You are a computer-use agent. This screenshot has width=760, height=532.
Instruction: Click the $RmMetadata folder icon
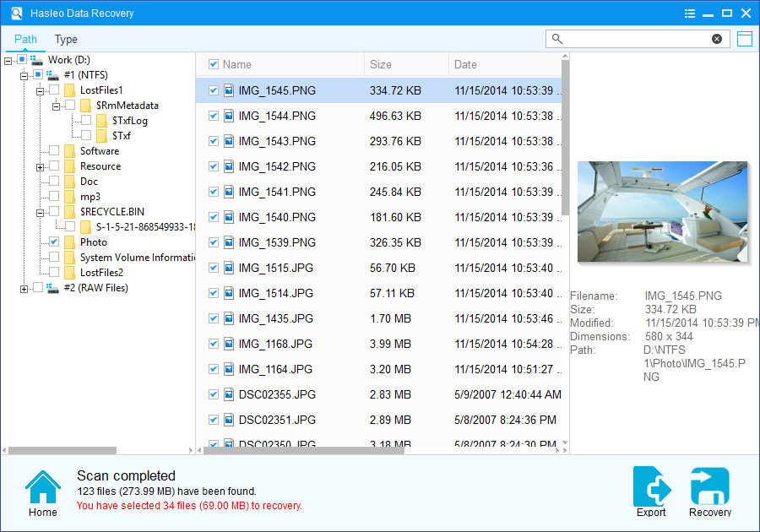tap(86, 106)
